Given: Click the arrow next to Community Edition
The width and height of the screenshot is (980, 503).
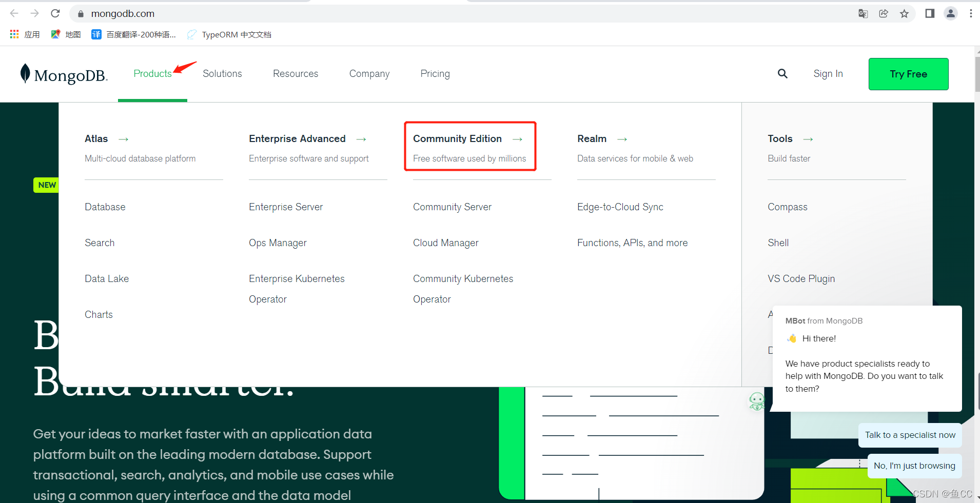Looking at the screenshot, I should (518, 139).
